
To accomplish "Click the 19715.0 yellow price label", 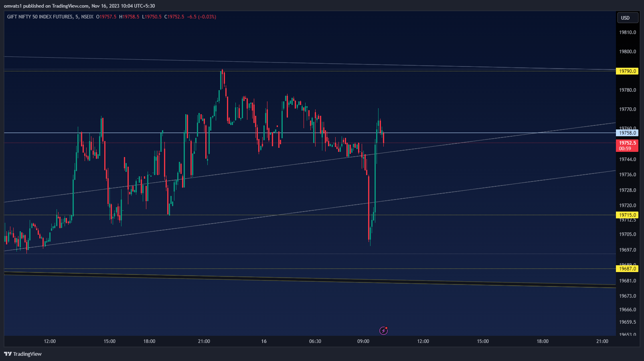I will click(627, 215).
